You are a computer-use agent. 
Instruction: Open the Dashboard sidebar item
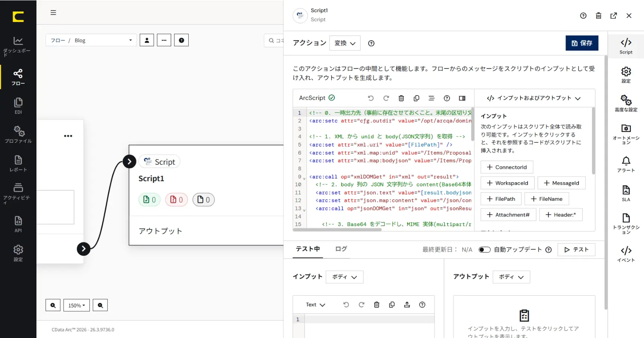pos(18,46)
